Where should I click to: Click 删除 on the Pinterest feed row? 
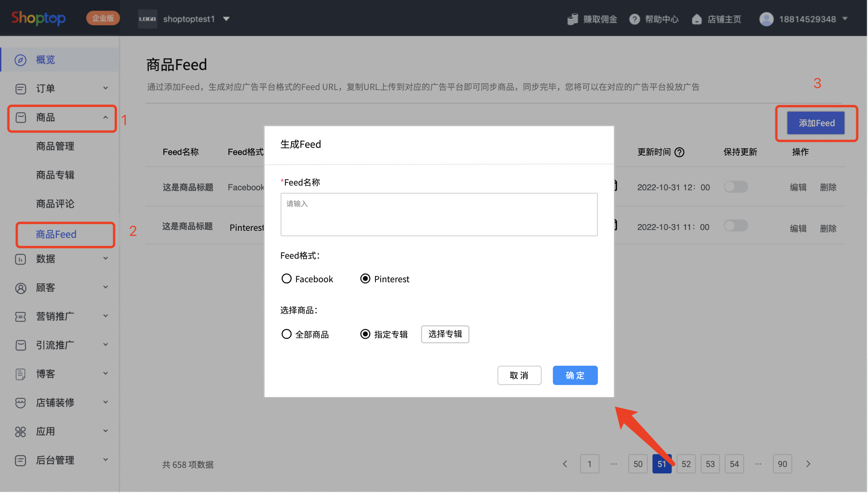coord(828,228)
